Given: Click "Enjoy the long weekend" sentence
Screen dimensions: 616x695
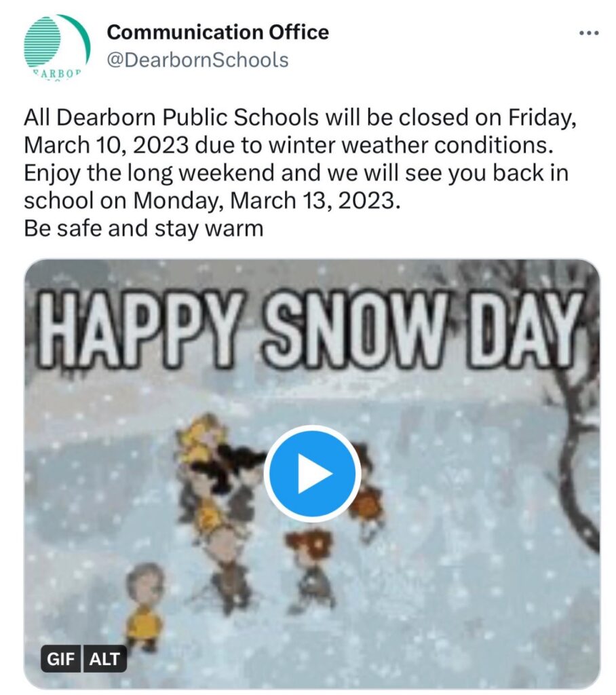Looking at the screenshot, I should (149, 174).
